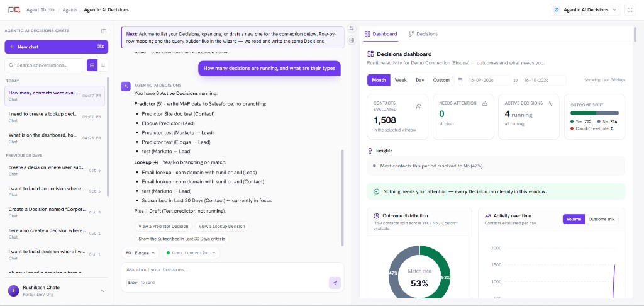Click the Decisions dashboard grid icon in heading
Screen dimensions: 644x306
[x=370, y=54]
